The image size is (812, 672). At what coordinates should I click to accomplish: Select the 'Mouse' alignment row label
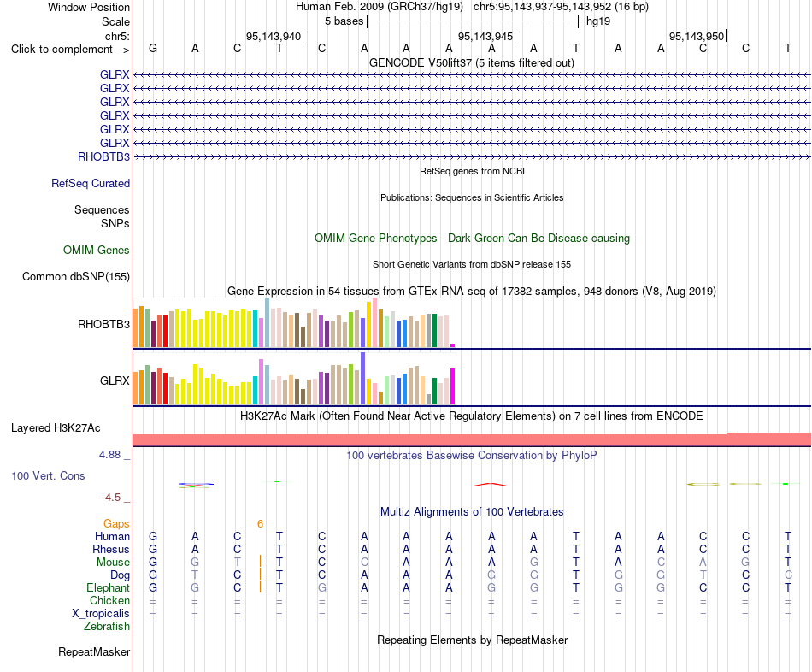tap(114, 563)
